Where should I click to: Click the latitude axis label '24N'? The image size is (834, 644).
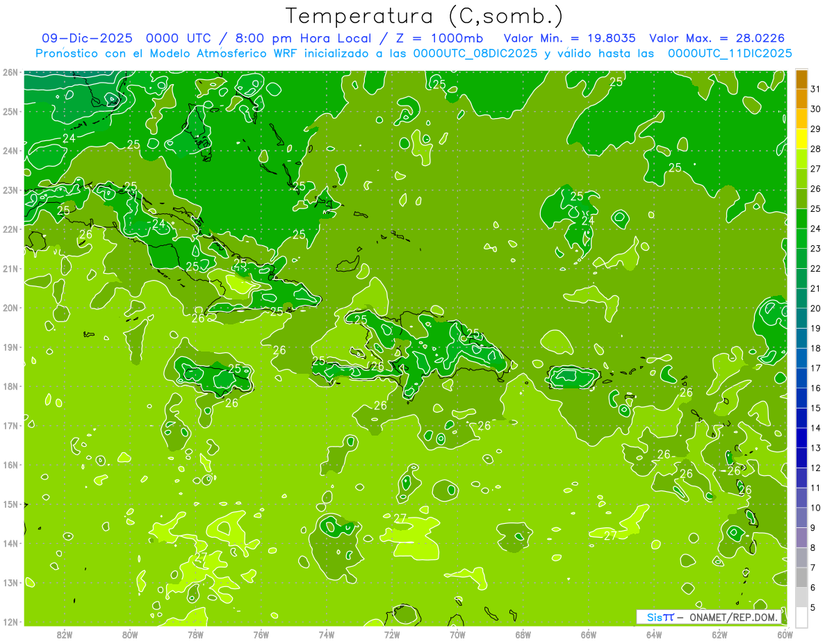[10, 151]
